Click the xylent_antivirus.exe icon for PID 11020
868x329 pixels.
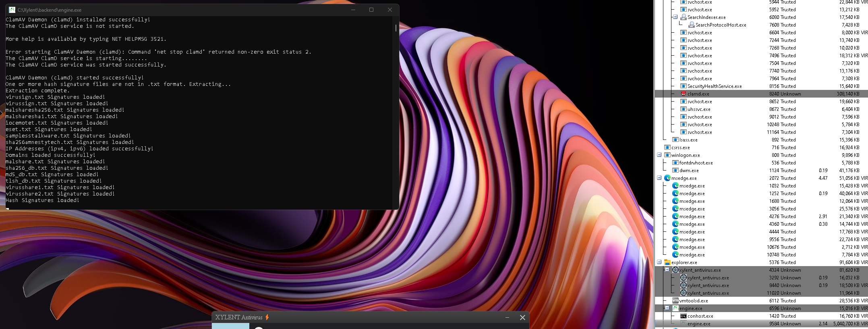click(x=683, y=293)
